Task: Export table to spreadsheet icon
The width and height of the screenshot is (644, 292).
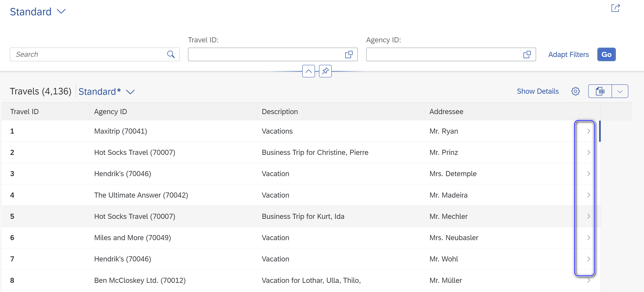Action: 600,91
